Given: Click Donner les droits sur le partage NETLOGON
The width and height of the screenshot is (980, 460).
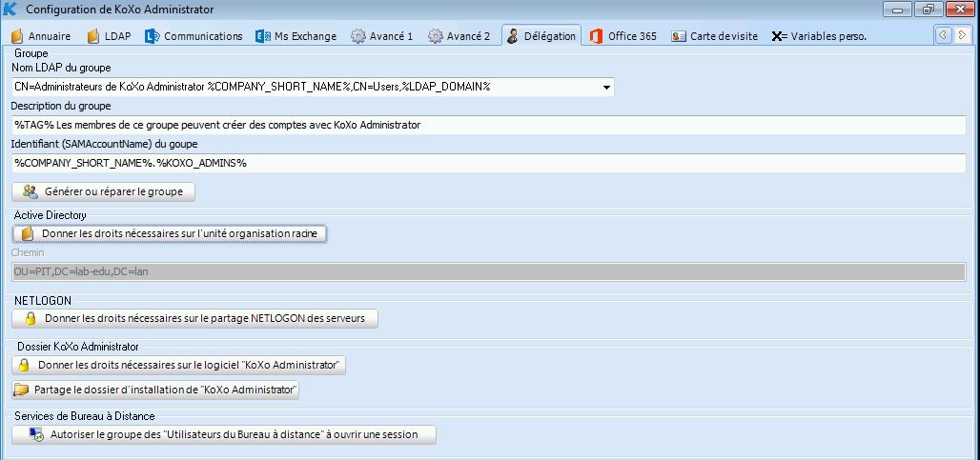Looking at the screenshot, I should tap(195, 318).
